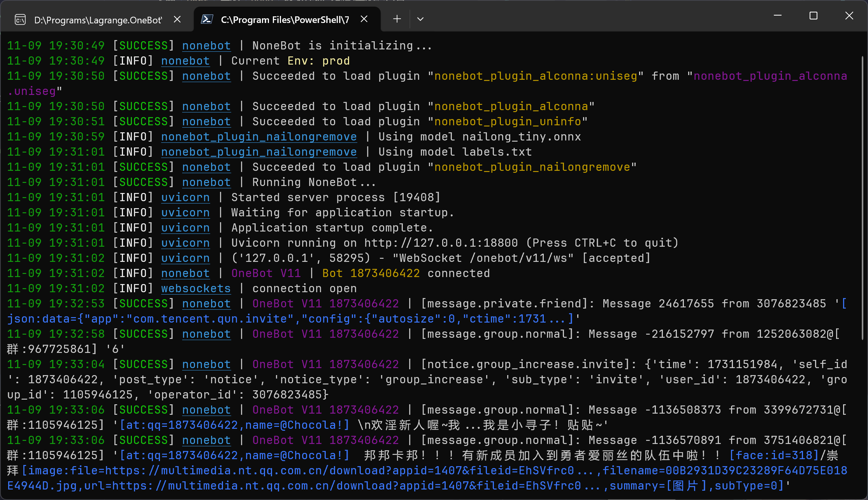Click the nonebot link on the Running NoneBot line
The height and width of the screenshot is (500, 868).
pyautogui.click(x=206, y=182)
